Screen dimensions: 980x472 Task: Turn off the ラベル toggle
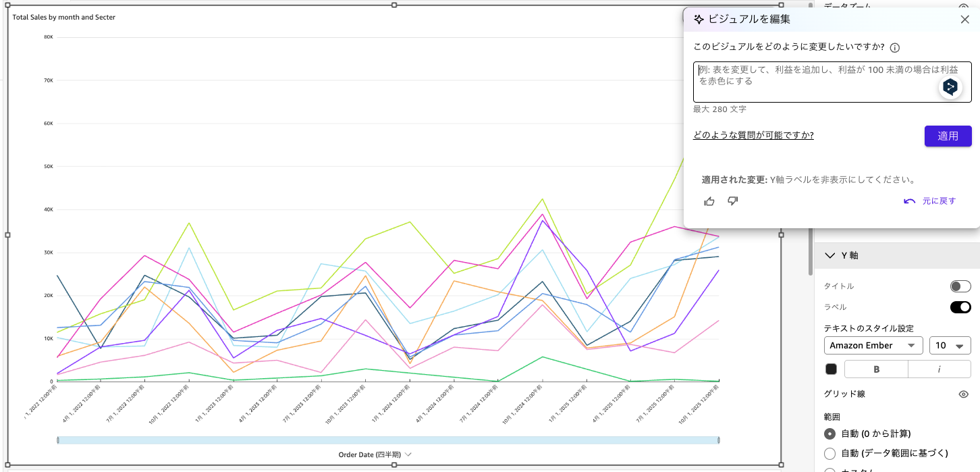click(960, 307)
